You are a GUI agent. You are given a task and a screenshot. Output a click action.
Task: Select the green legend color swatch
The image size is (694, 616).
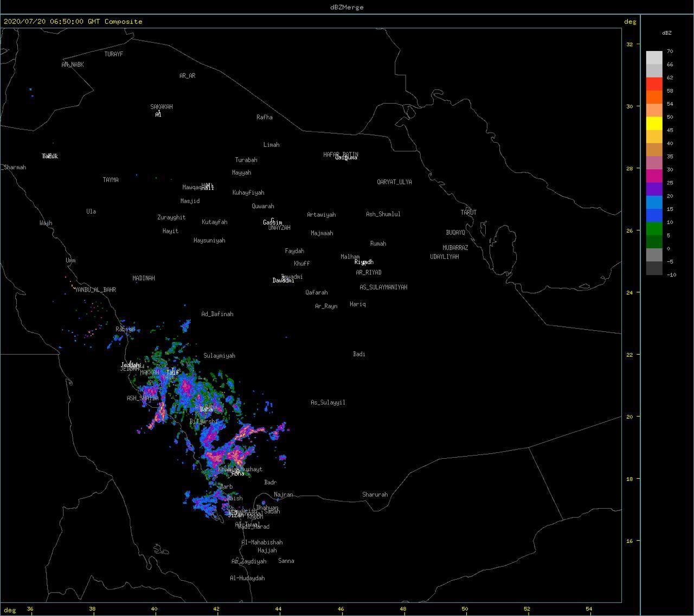[654, 229]
